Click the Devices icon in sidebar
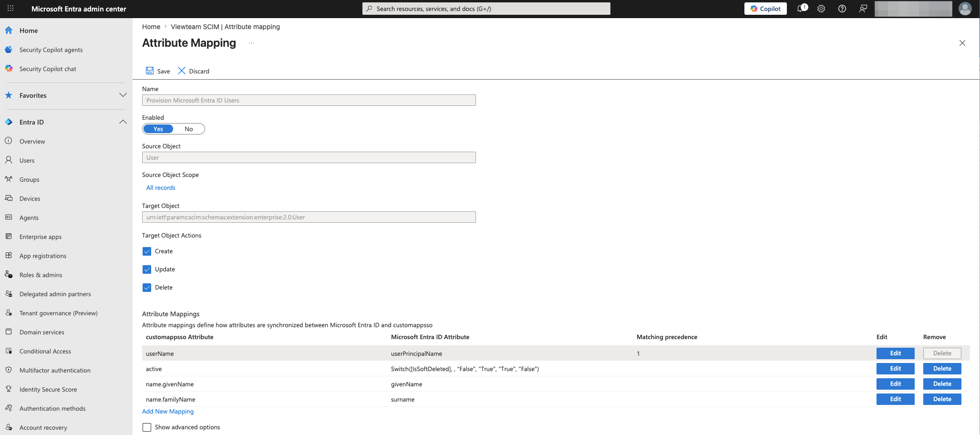This screenshot has width=980, height=435. [9, 198]
